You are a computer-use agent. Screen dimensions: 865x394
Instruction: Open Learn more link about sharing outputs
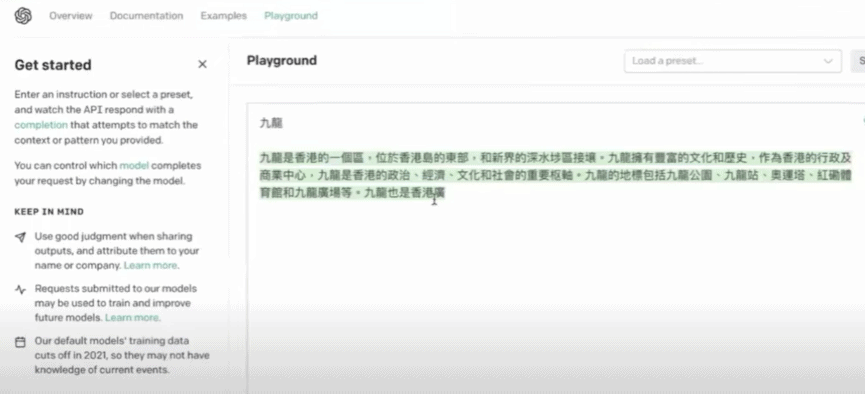pos(151,265)
